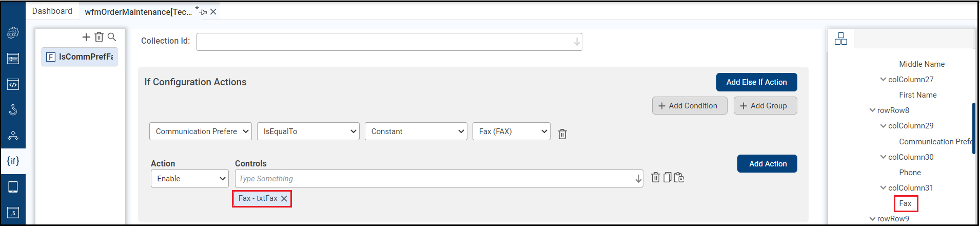
Task: Search rules with the magnifier icon
Action: [x=112, y=37]
